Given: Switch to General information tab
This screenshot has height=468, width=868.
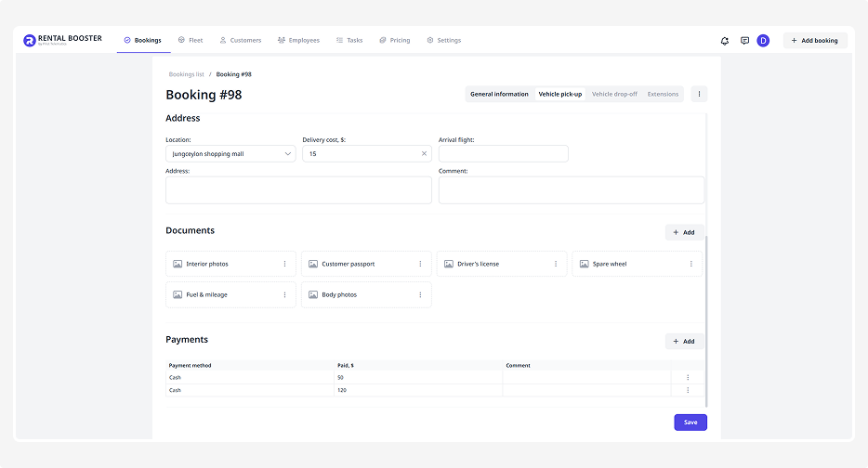Looking at the screenshot, I should click(499, 94).
